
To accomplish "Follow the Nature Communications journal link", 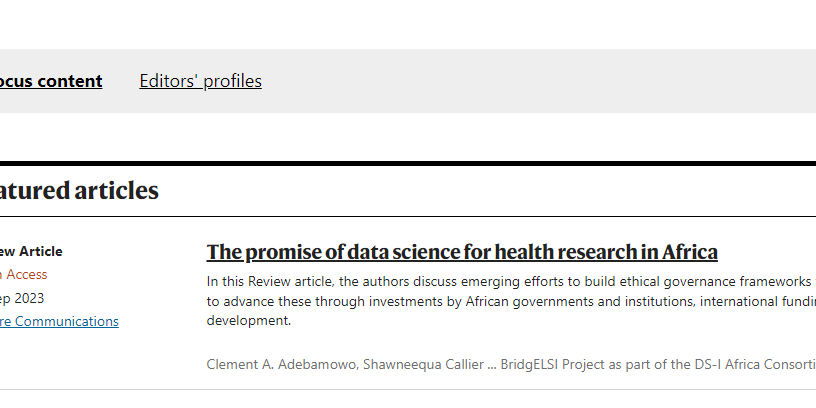I will pos(58,321).
